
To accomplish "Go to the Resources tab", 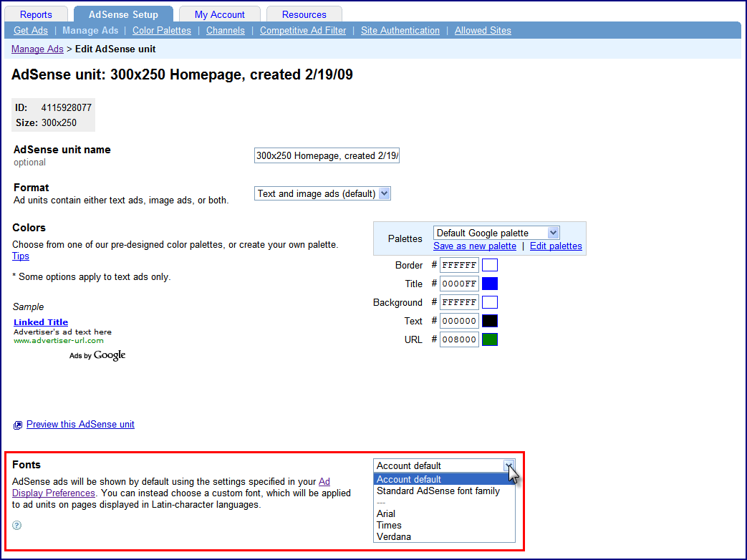I will pos(304,14).
